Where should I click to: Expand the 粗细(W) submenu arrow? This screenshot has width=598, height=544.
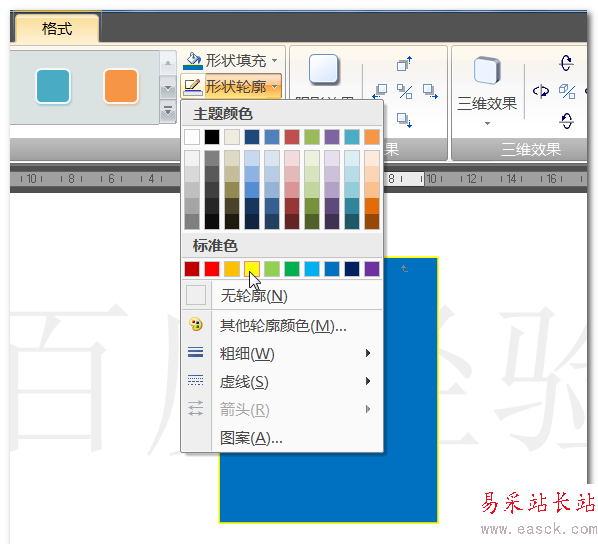point(368,353)
